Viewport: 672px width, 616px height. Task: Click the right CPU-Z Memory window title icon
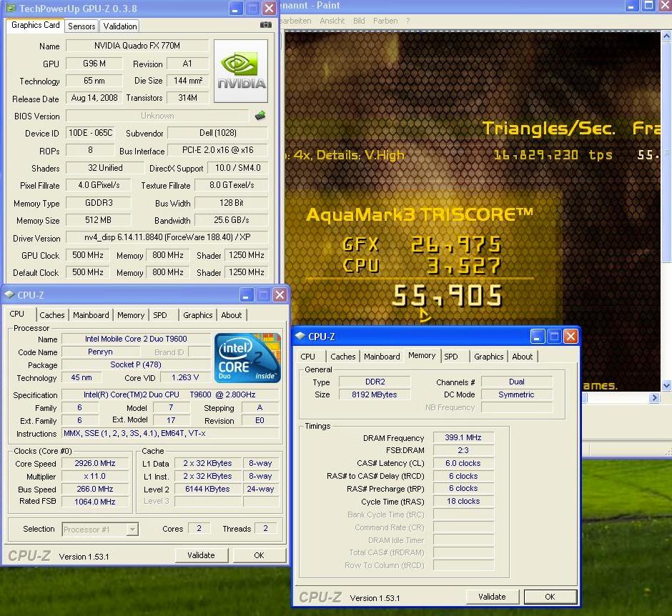(300, 337)
